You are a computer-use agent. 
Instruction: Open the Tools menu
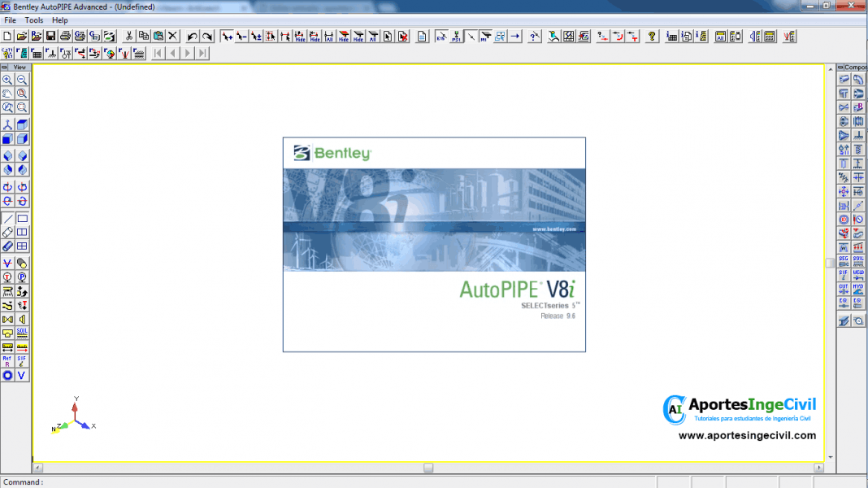[x=34, y=20]
